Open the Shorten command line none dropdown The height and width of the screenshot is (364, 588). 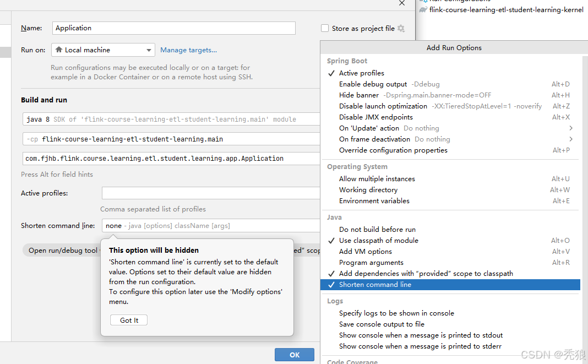[x=211, y=226]
